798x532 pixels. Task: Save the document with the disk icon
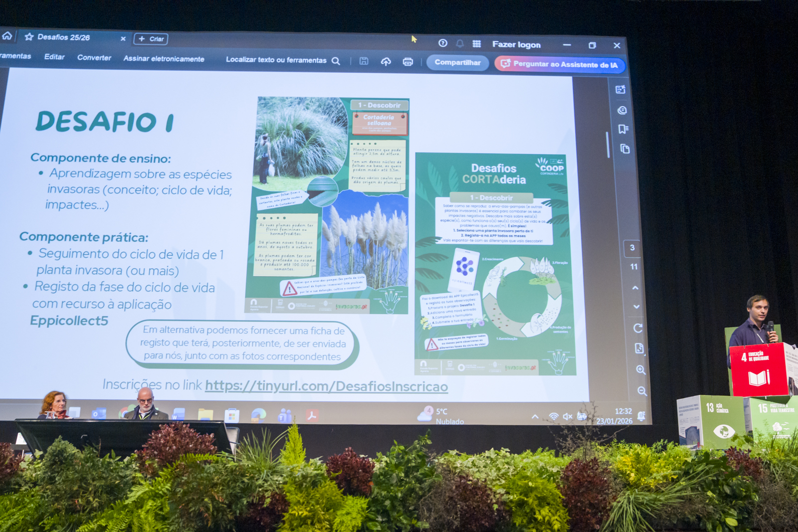364,61
